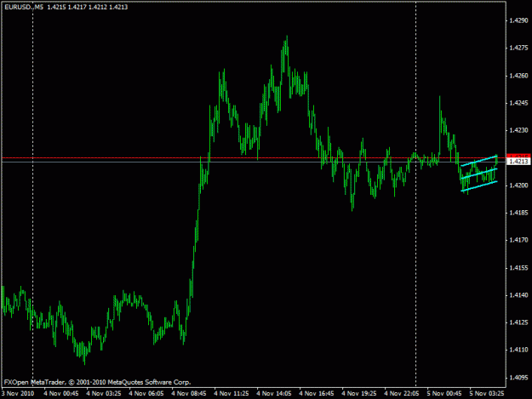Click the 1.4140 price scale label
532x399 pixels.
tap(518, 295)
